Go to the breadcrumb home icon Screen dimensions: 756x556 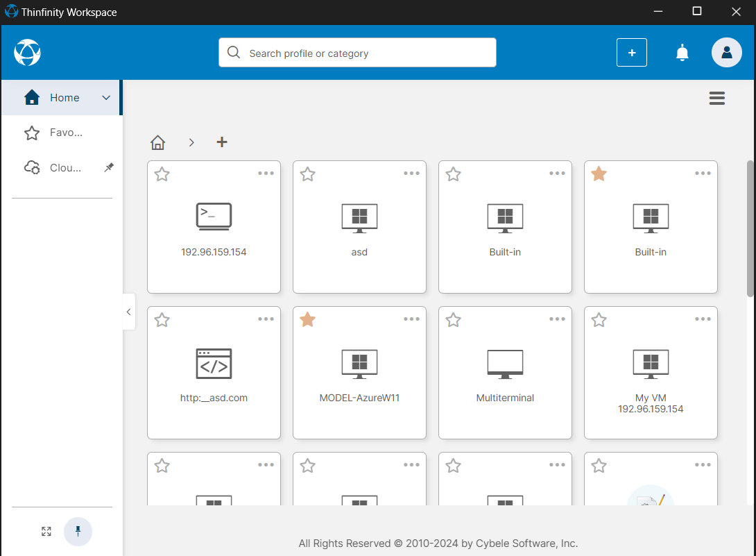[157, 142]
